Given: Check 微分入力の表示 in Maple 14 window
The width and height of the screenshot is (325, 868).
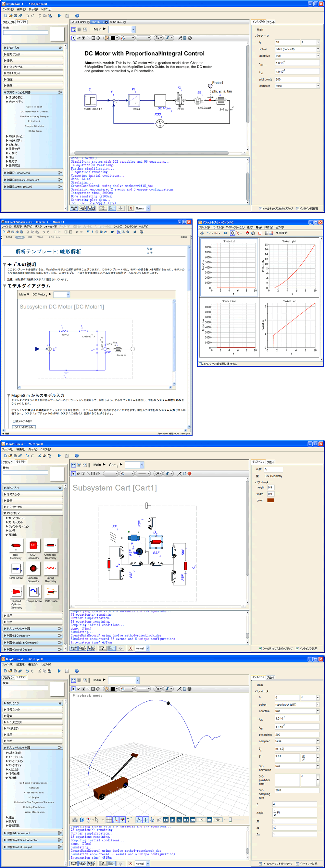Looking at the screenshot, I should click(x=14, y=421).
